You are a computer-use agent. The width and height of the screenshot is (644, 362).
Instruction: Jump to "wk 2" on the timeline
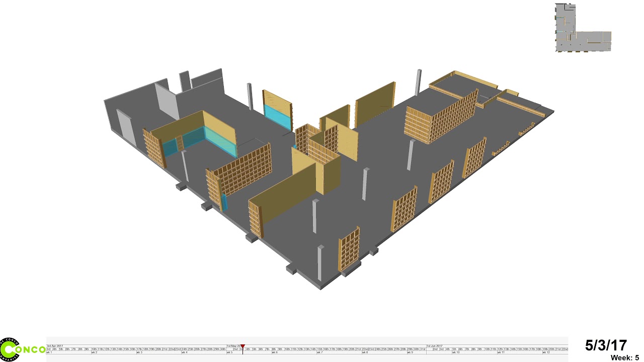coord(95,352)
